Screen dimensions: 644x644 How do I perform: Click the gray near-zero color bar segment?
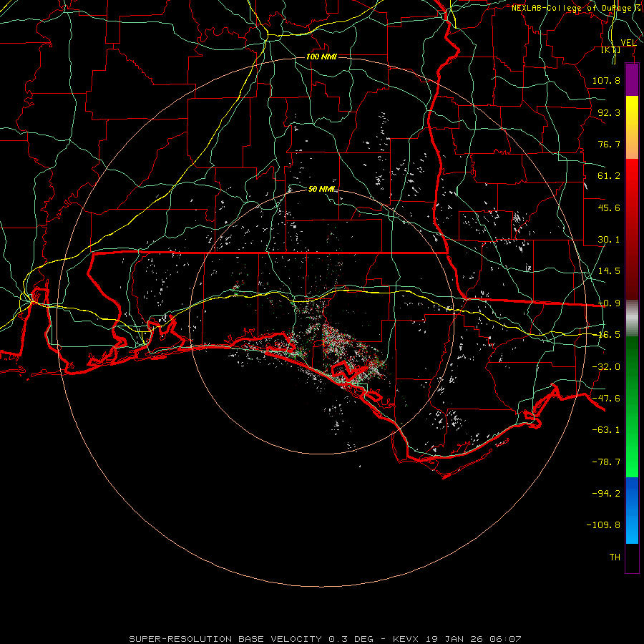[x=632, y=318]
